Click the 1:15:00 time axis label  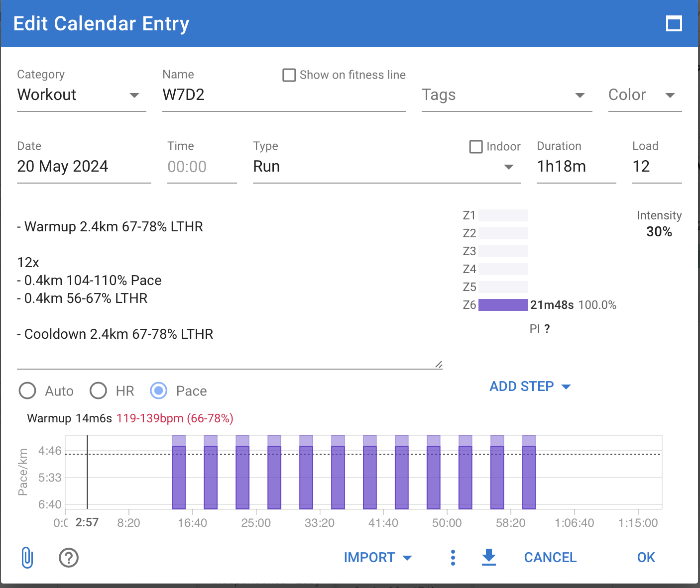point(638,523)
